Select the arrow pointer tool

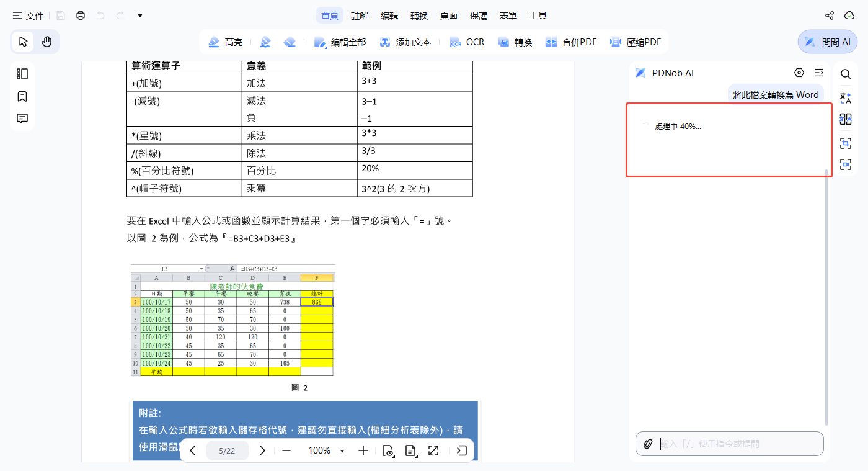[x=24, y=42]
